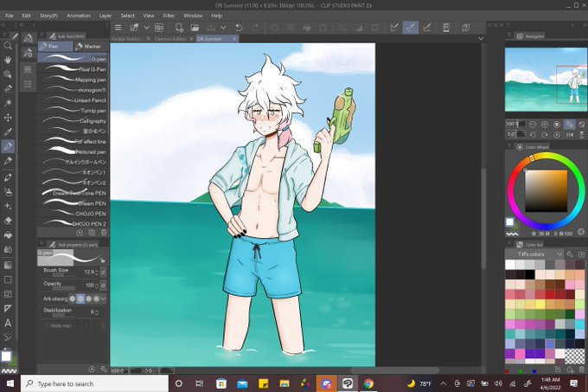This screenshot has width=588, height=392.
Task: Open the Sub Tool palette menu
Action: pyautogui.click(x=42, y=35)
